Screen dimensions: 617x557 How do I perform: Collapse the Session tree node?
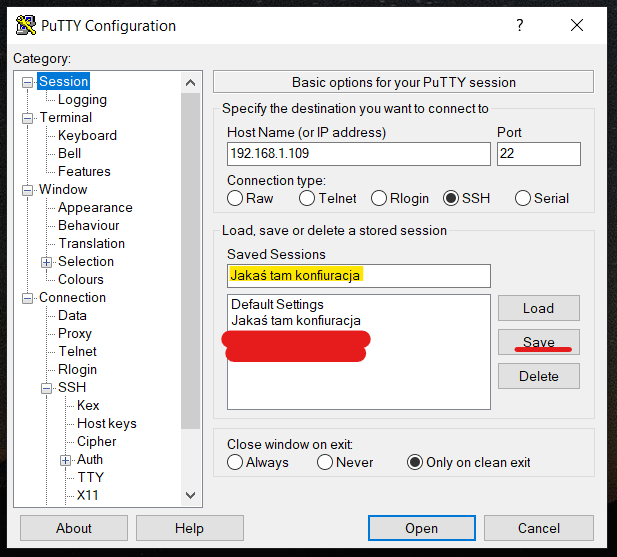click(28, 82)
